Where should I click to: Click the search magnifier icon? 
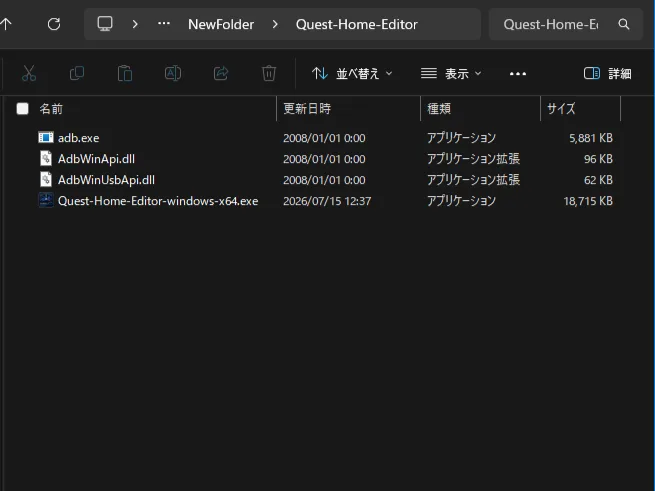coord(624,24)
